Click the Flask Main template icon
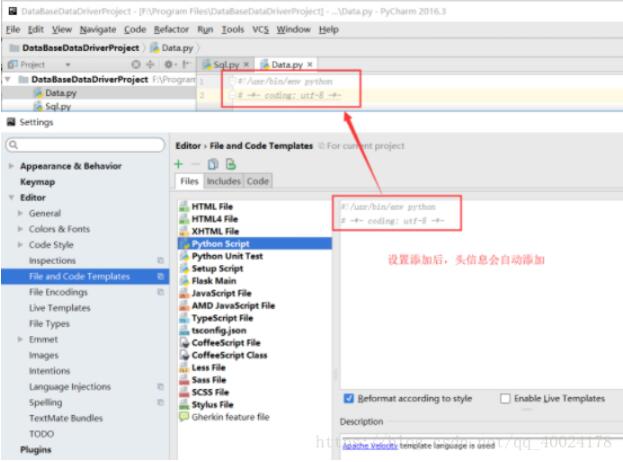This screenshot has height=462, width=623. (x=184, y=281)
